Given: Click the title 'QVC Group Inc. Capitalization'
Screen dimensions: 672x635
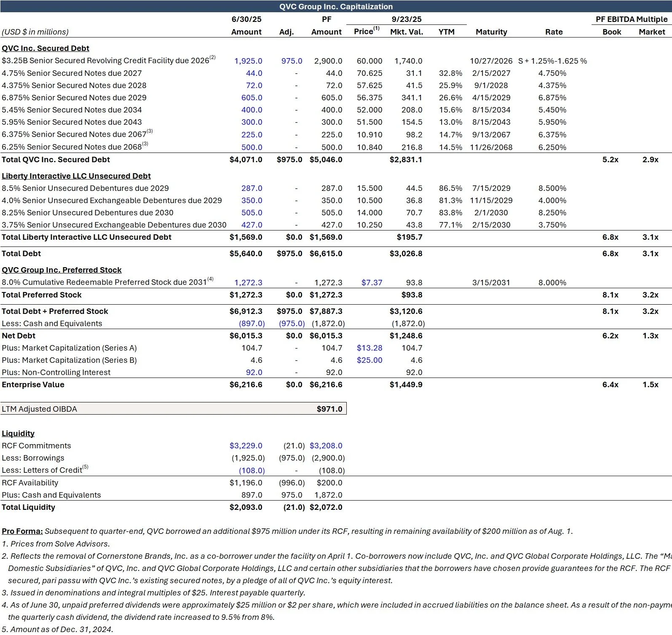Looking at the screenshot, I should coord(336,6).
